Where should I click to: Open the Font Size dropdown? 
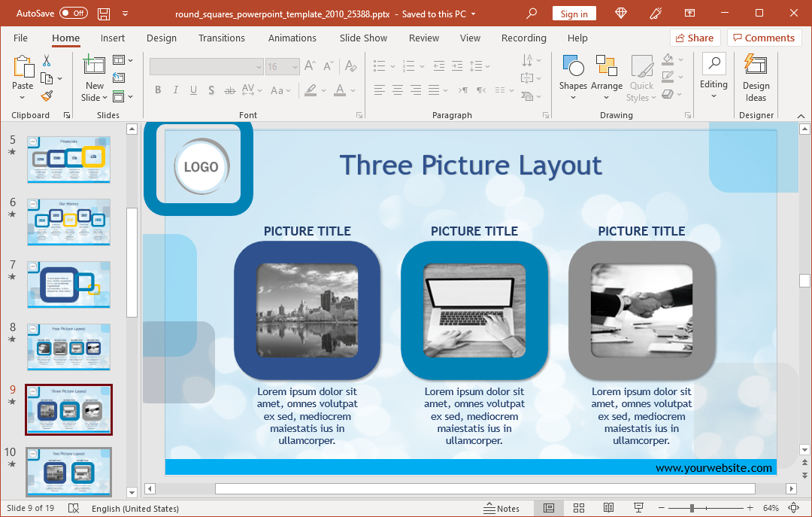coord(294,66)
